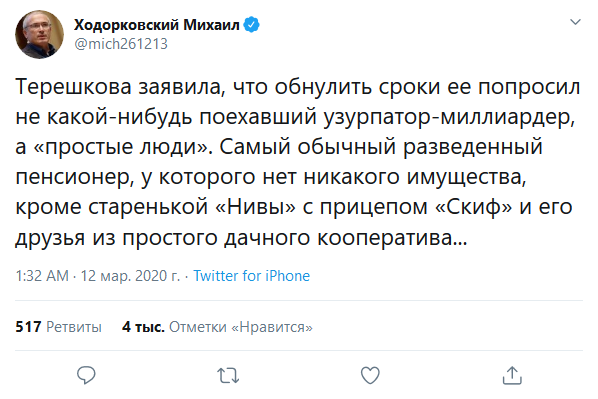Retweet this post using the arrows icon

[228, 375]
